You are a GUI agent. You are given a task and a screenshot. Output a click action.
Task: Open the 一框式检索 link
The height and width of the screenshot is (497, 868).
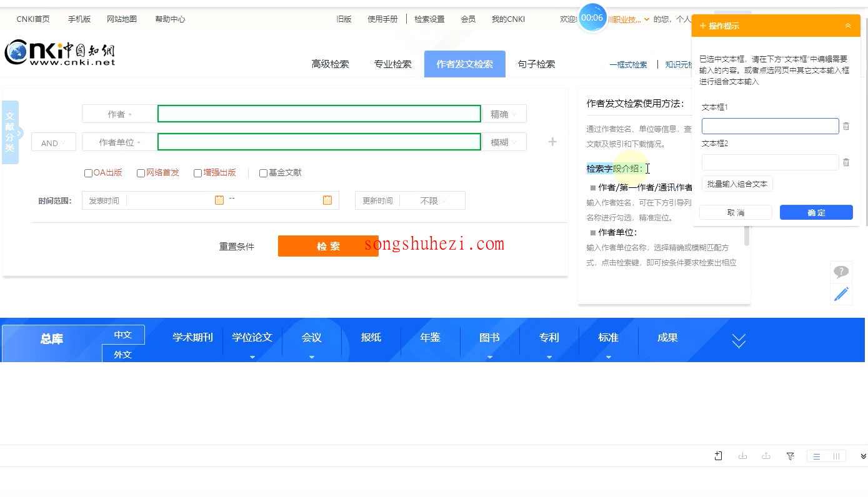tap(628, 65)
